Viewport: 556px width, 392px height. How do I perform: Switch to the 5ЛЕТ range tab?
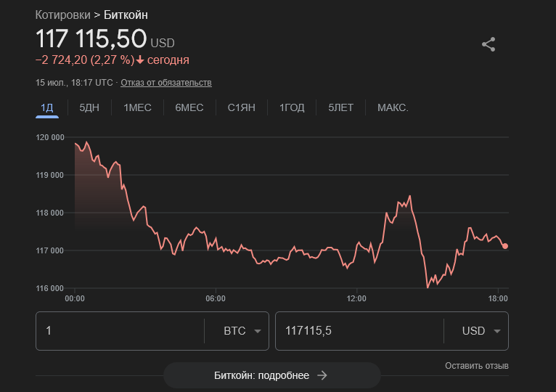pyautogui.click(x=340, y=107)
